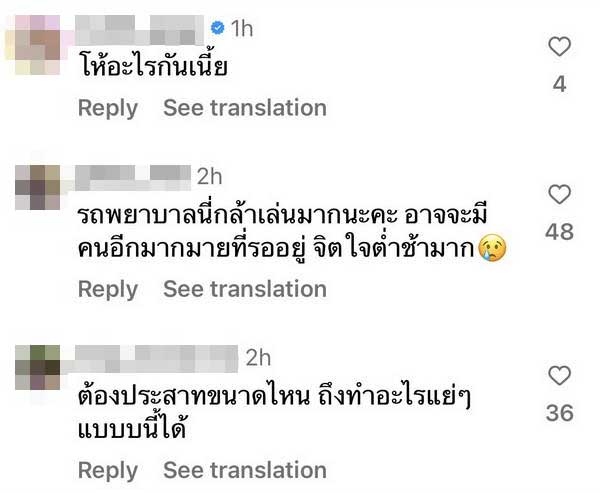Screen dimensions: 600x493
Task: Reply to the 1h-old comment
Action: click(107, 107)
